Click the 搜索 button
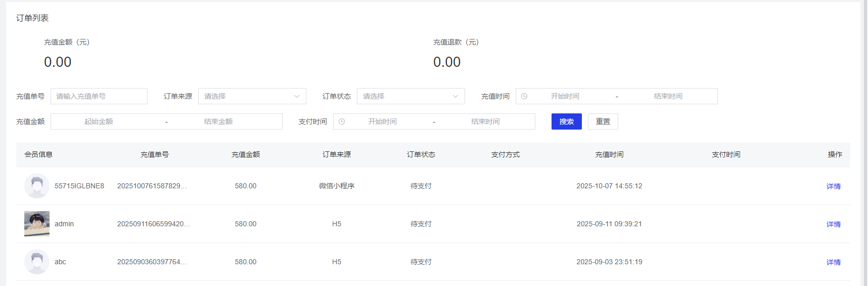868x286 pixels. coord(566,121)
